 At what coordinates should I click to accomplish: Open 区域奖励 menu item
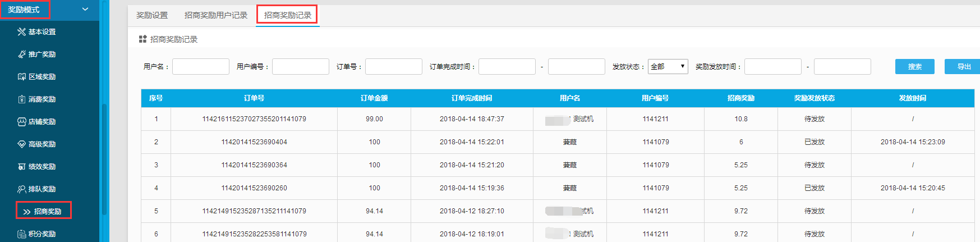pyautogui.click(x=42, y=77)
